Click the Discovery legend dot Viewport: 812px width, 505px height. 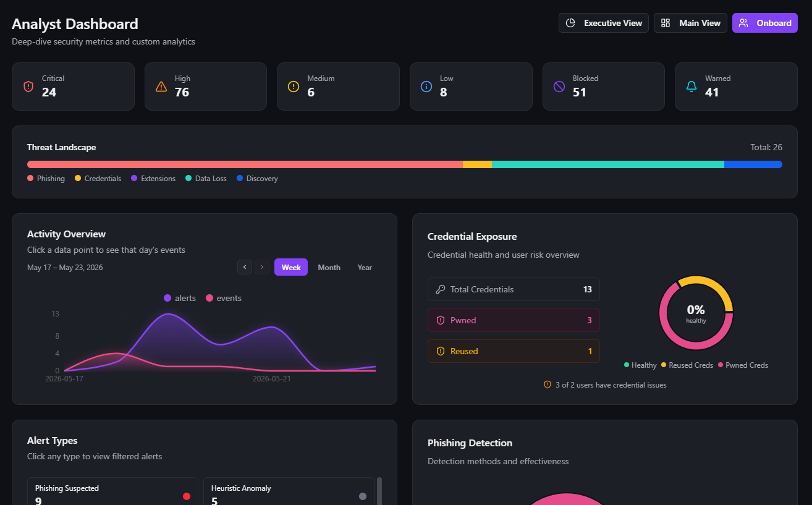pyautogui.click(x=240, y=178)
